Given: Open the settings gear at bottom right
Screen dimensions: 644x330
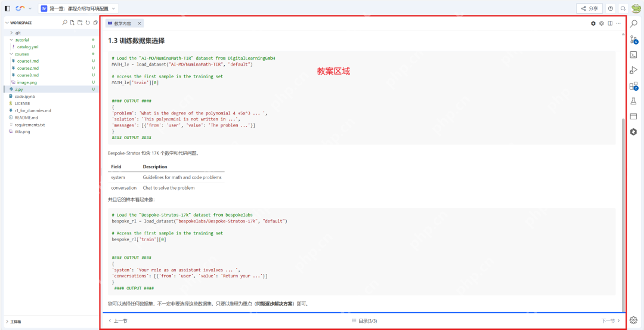Looking at the screenshot, I should click(633, 320).
